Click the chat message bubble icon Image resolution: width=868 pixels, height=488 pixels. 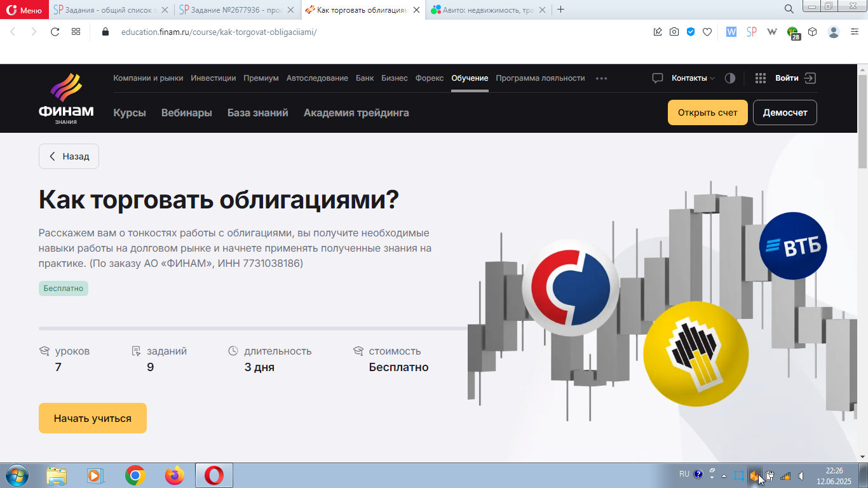pos(658,78)
